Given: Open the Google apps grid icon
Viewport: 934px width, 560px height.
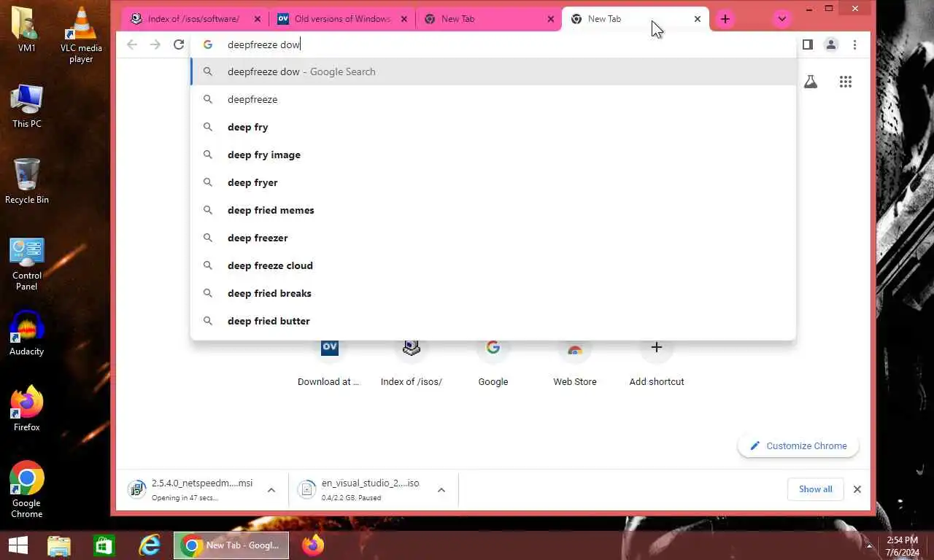Looking at the screenshot, I should 846,82.
